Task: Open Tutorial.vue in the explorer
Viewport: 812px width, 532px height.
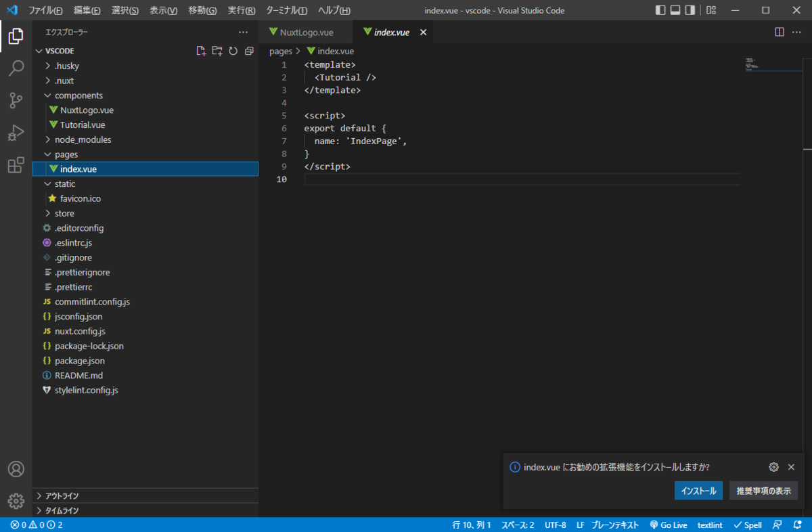Action: point(145,125)
